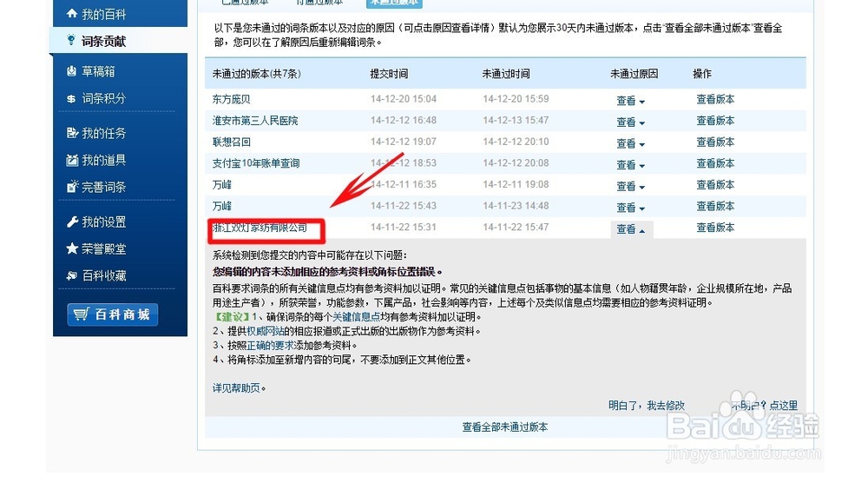Click 14-12-13 15:47 rejection time cell

pyautogui.click(x=516, y=120)
